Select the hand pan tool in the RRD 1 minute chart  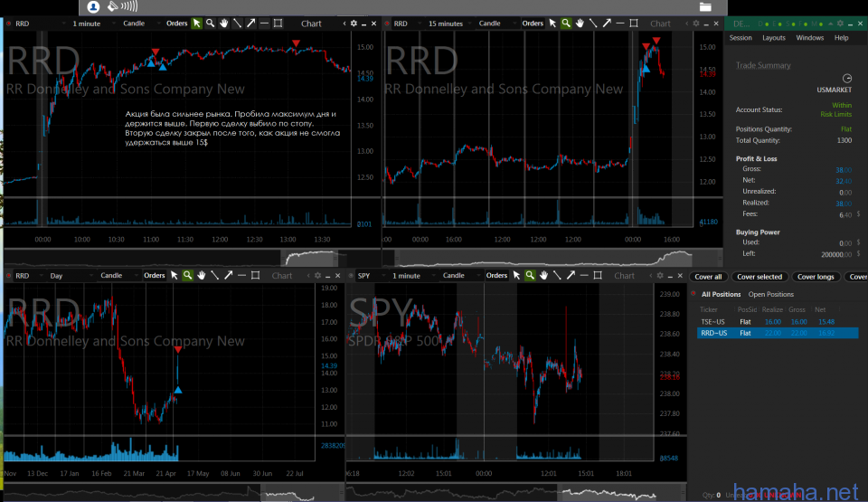(223, 24)
